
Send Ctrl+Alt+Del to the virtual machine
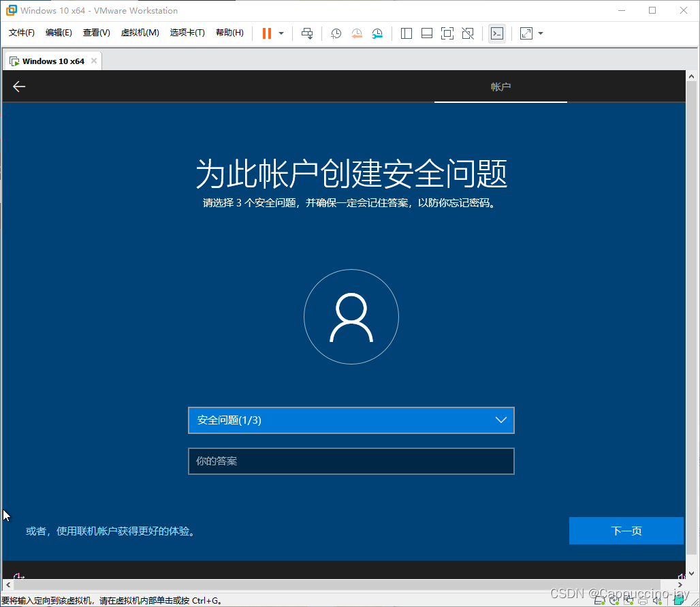(307, 33)
